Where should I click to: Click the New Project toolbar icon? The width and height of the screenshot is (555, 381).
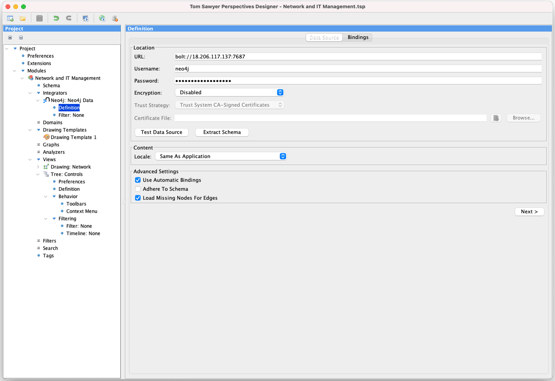(x=10, y=18)
